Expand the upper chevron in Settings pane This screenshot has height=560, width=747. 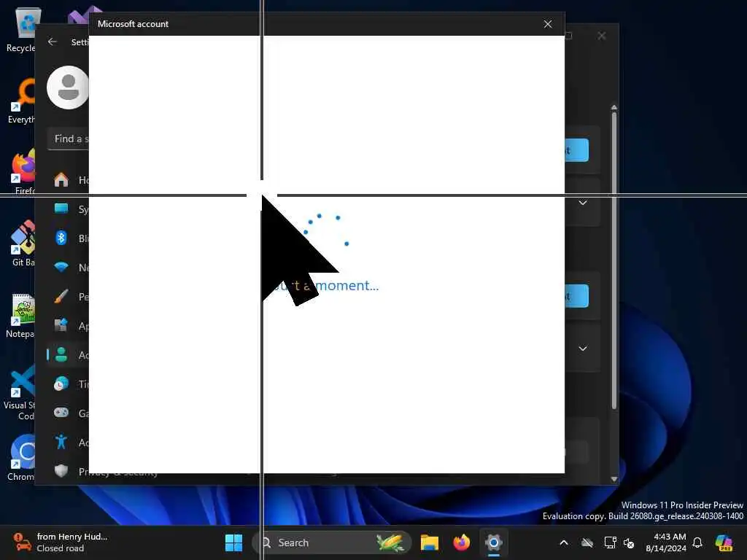click(x=583, y=203)
